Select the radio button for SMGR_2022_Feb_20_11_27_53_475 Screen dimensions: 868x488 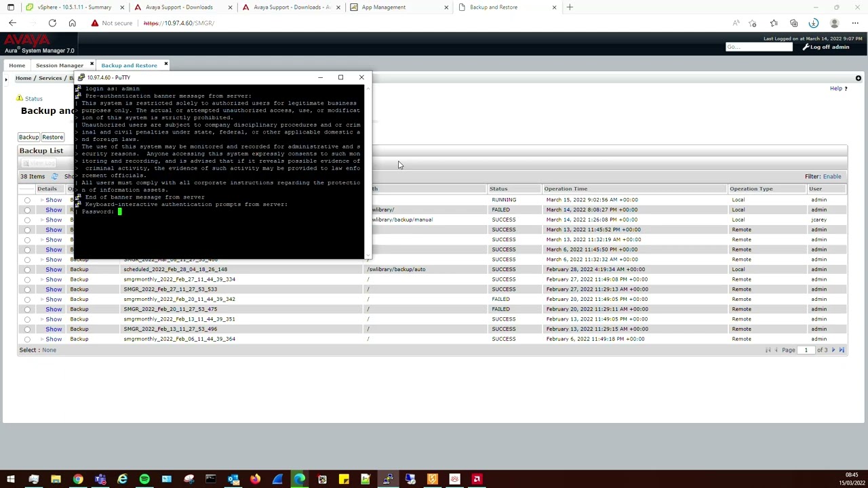point(27,309)
